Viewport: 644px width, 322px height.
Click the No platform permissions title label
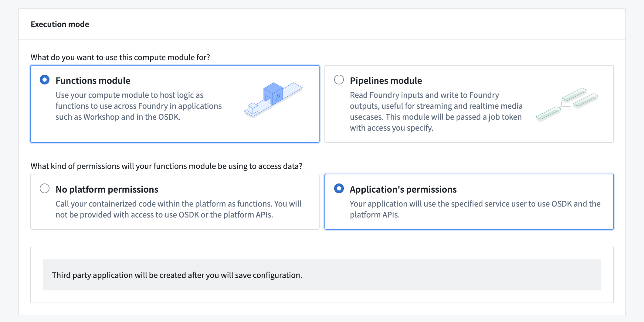pos(107,189)
